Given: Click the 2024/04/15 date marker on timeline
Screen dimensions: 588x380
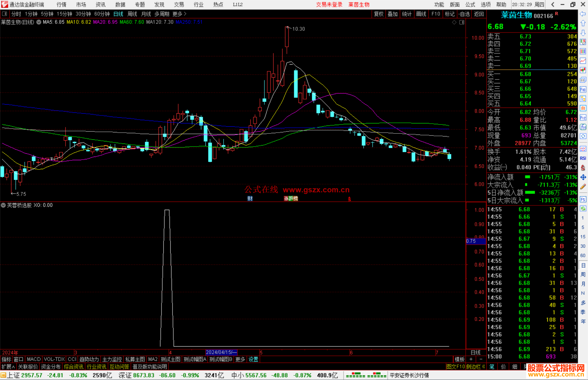Looking at the screenshot, I should point(221,352).
